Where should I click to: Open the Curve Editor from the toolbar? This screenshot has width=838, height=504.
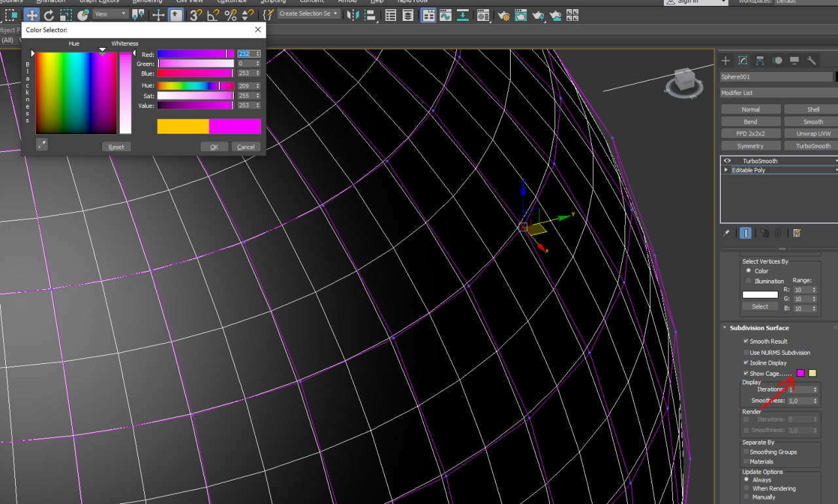coord(446,14)
